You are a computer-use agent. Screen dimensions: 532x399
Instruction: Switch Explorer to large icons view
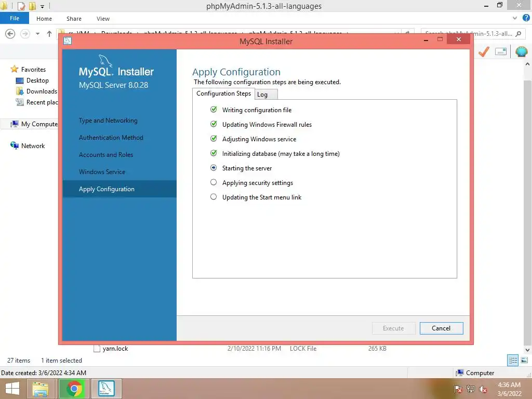[524, 361]
